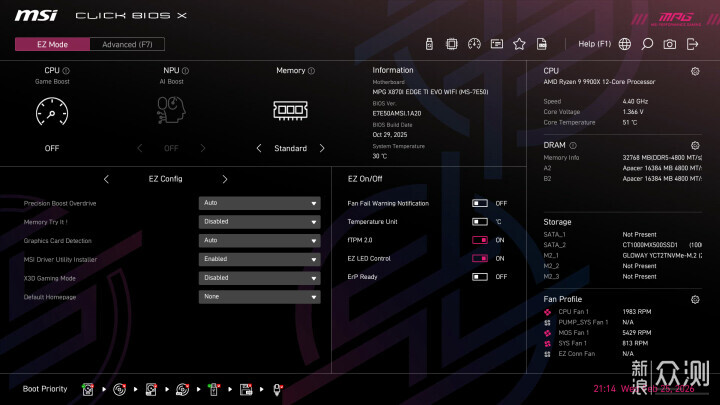Open the Graphics Card Detection dropdown
This screenshot has height=405, width=720.
(x=259, y=241)
